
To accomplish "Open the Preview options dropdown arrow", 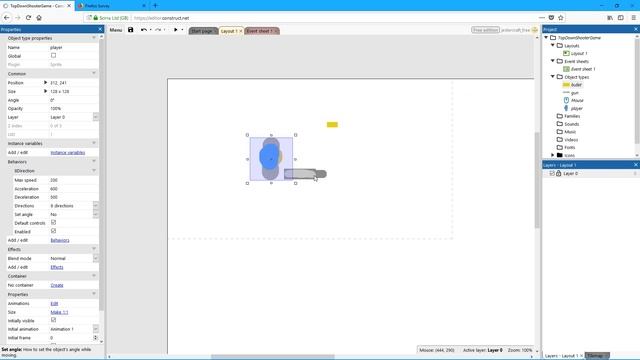I will pos(182,30).
